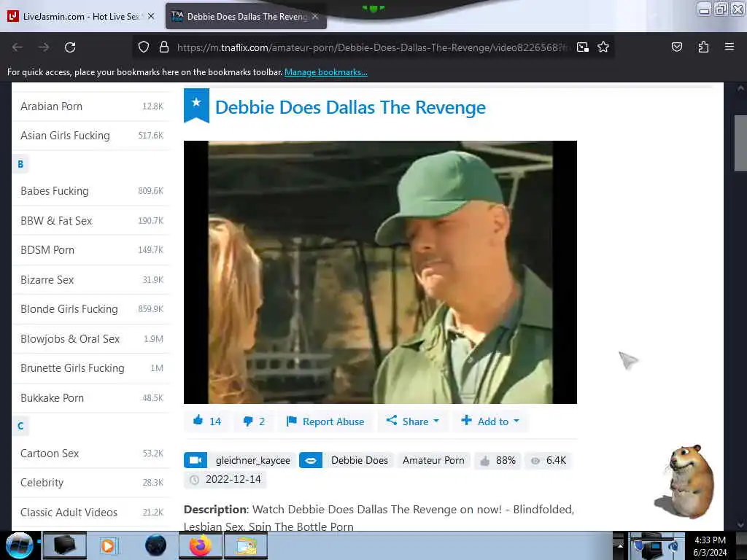
Task: Open the Pocket save icon
Action: click(676, 47)
